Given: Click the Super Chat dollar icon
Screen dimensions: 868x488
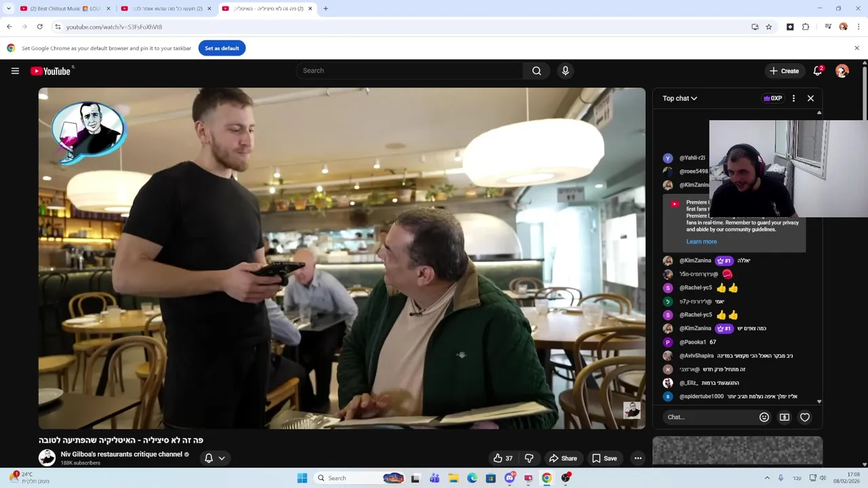Looking at the screenshot, I should (785, 417).
